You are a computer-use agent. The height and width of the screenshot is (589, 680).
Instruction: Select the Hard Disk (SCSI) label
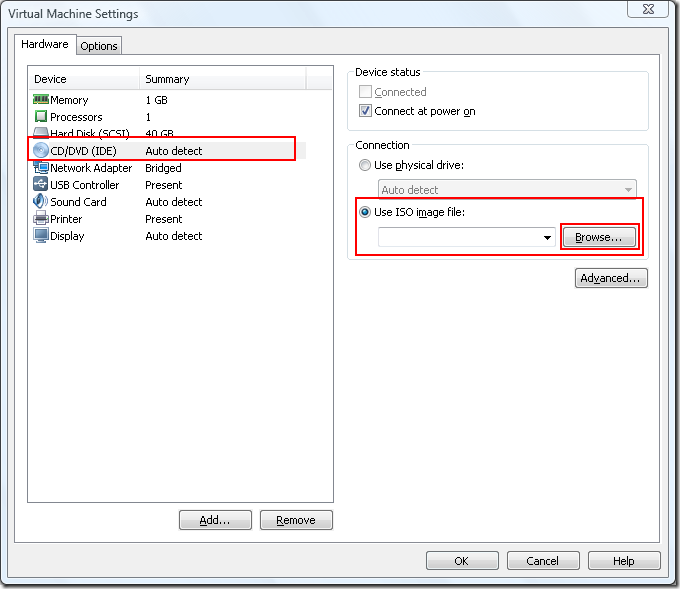coord(90,133)
